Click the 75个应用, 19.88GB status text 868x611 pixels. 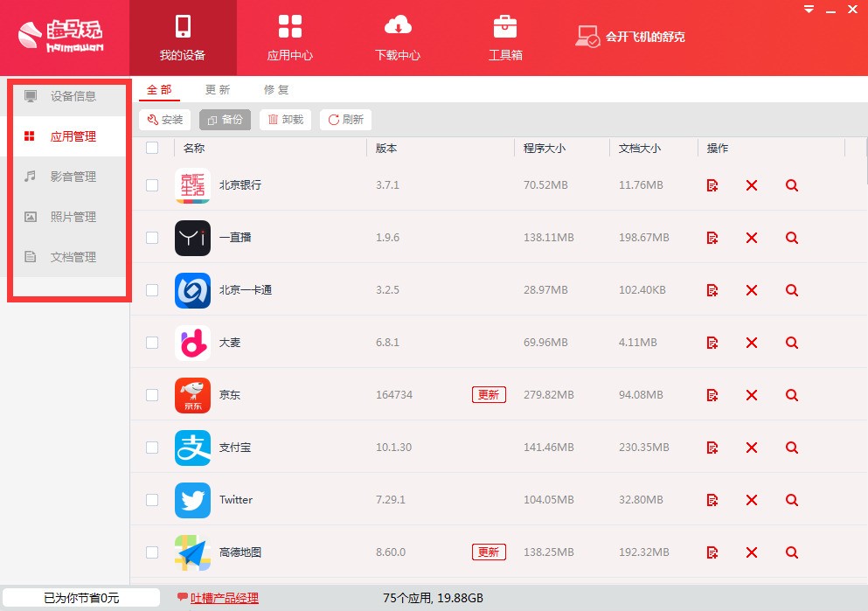433,598
